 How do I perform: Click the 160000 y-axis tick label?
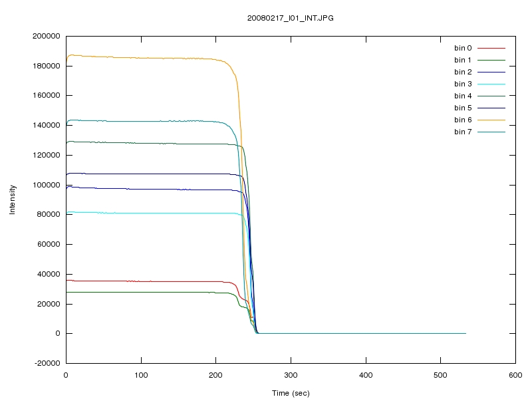pyautogui.click(x=46, y=95)
